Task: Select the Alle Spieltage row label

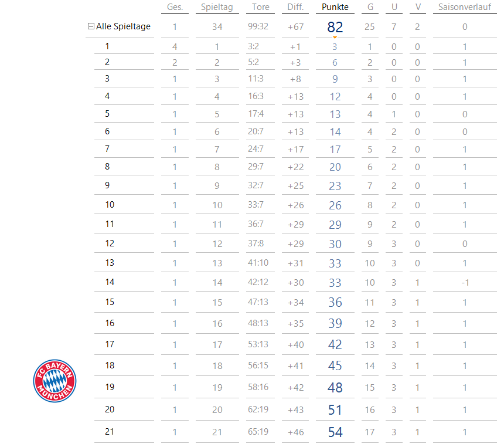Action: 123,26
